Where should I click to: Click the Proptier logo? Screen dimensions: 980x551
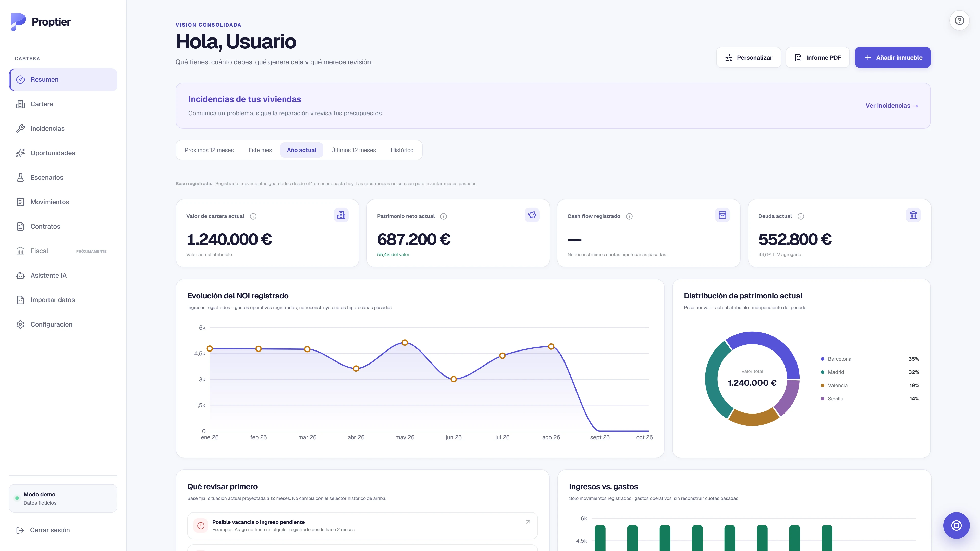pos(41,22)
